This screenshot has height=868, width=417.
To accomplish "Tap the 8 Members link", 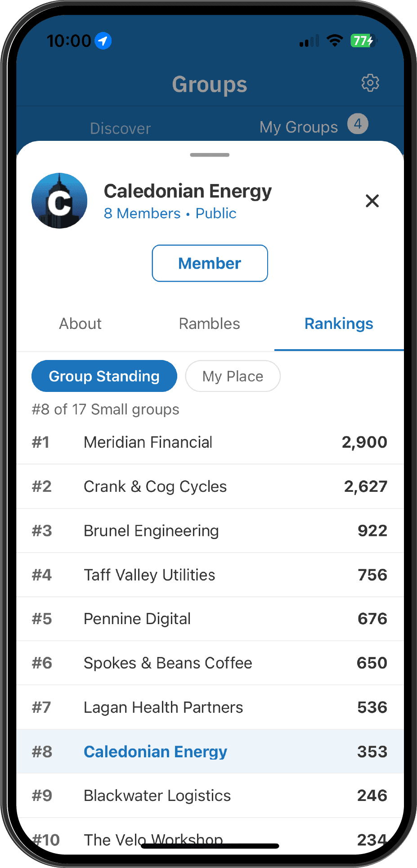I will click(142, 213).
